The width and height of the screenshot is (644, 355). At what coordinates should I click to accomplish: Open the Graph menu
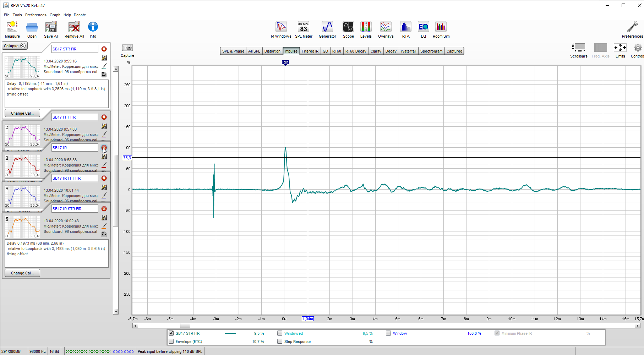55,15
